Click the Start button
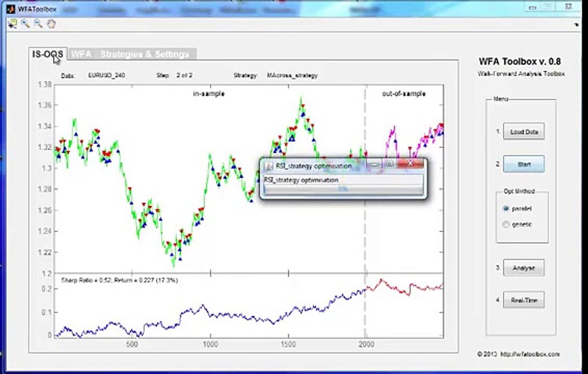588x374 pixels. click(524, 164)
